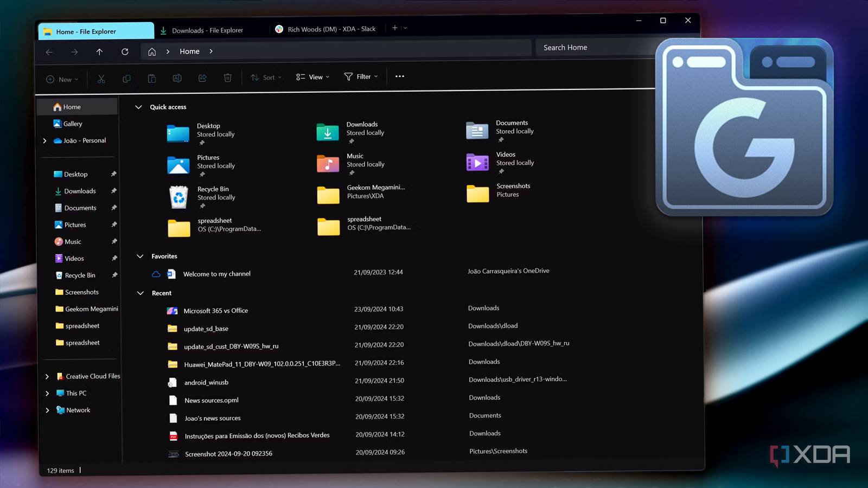This screenshot has width=868, height=488.
Task: Click the Delete trash can icon
Action: pos(228,78)
